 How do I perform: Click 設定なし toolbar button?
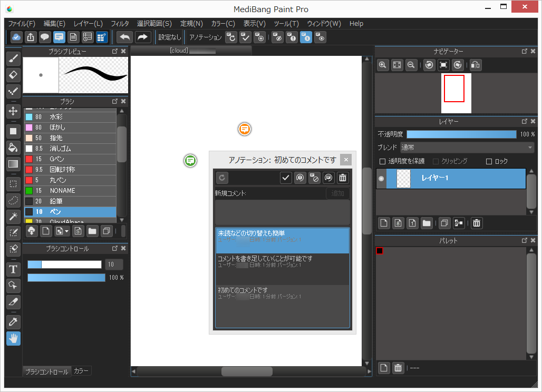click(169, 37)
